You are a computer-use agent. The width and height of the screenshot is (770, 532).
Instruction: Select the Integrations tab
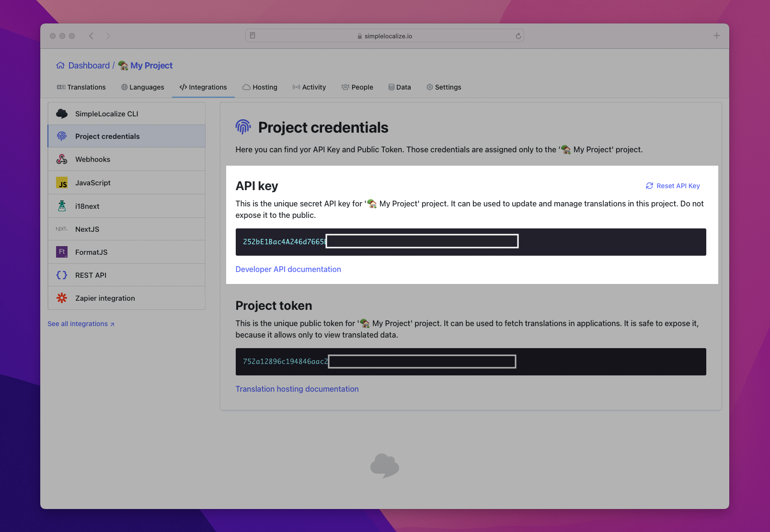click(203, 87)
